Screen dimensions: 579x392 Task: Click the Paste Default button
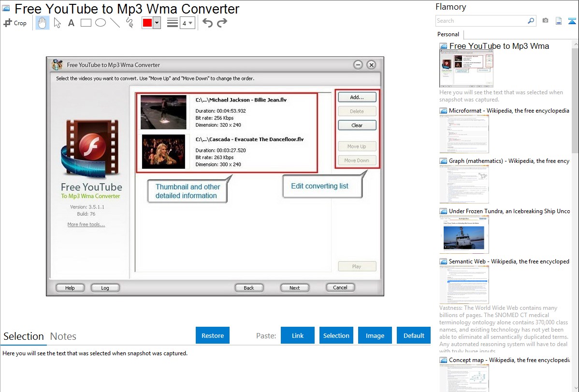click(x=414, y=335)
